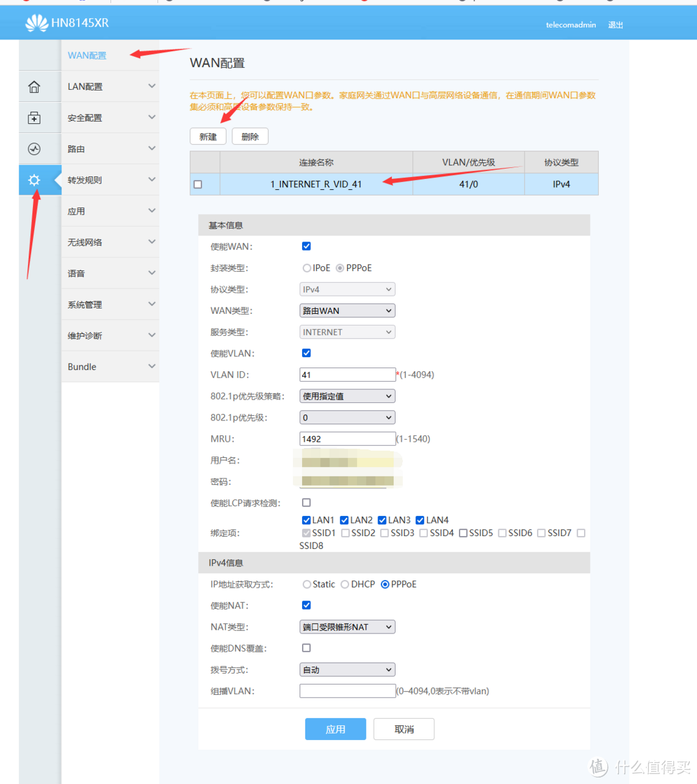Enable the 使能DNS覆盖 checkbox
697x784 pixels.
click(306, 648)
